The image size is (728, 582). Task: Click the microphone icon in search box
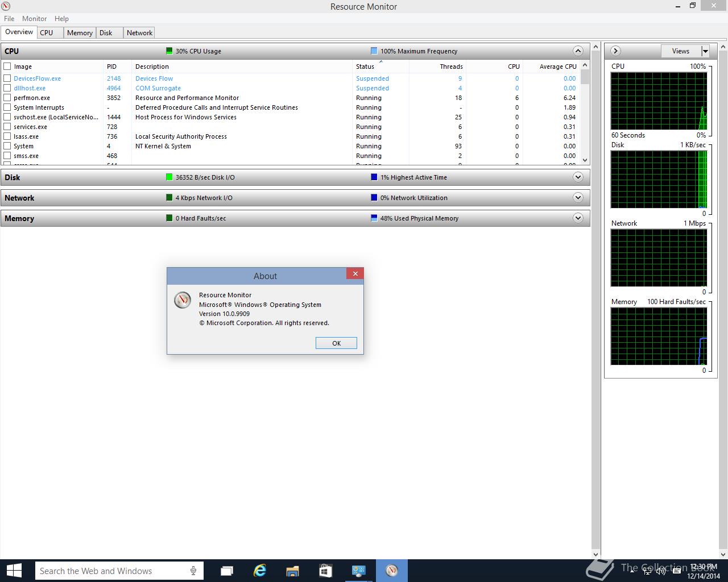pyautogui.click(x=193, y=571)
